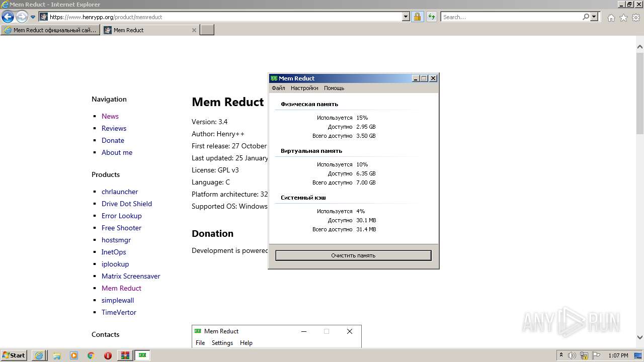Open the TimeVertor product link
The width and height of the screenshot is (644, 362).
point(119,312)
